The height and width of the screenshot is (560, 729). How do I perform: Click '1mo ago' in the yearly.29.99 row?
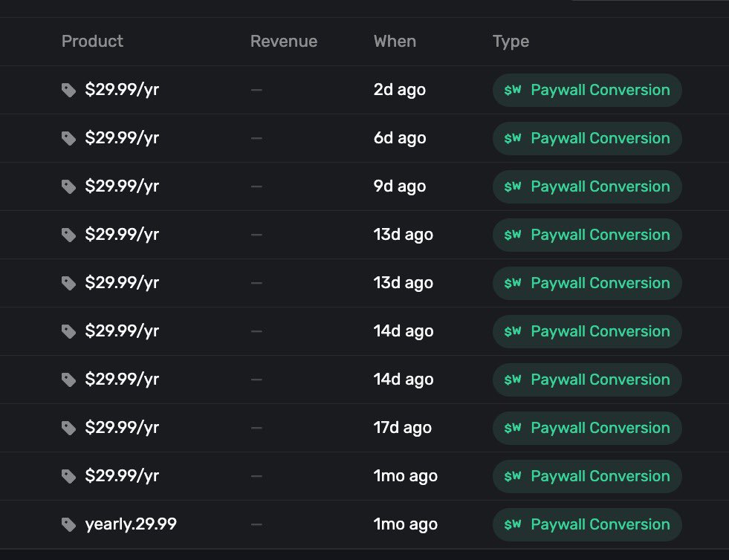click(x=406, y=524)
